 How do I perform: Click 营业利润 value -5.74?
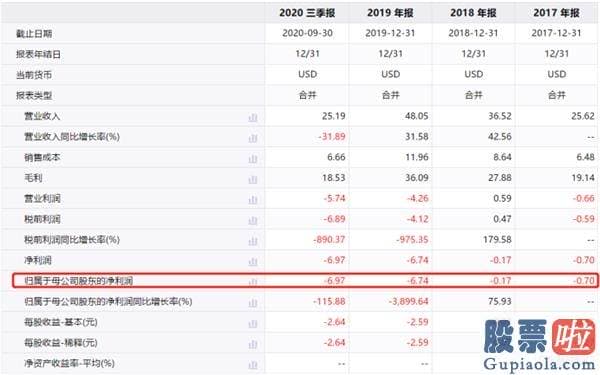pyautogui.click(x=334, y=199)
